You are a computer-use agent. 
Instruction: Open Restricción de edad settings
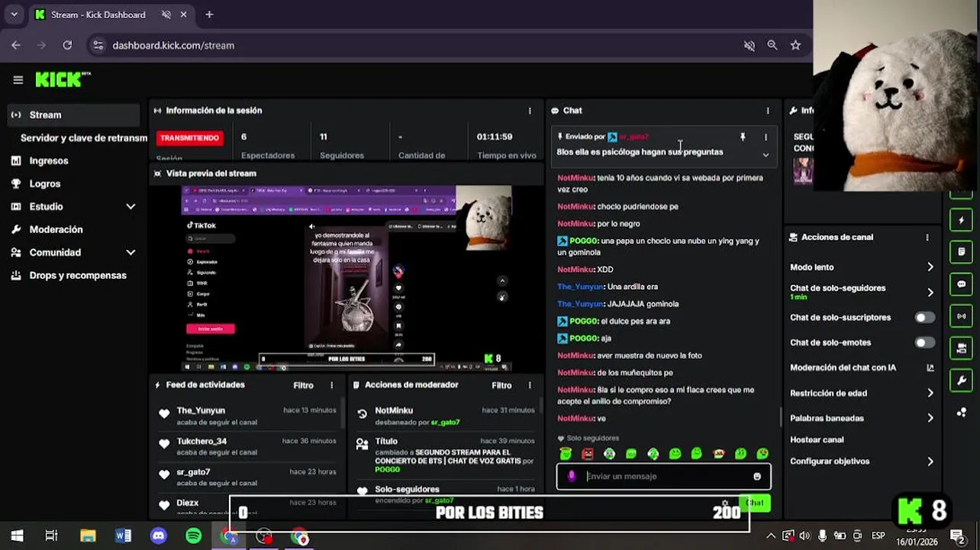coord(862,393)
